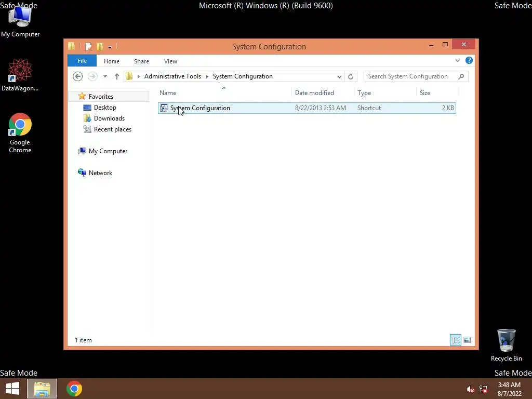The width and height of the screenshot is (532, 399).
Task: Click the New folder quick access icon
Action: (100, 46)
